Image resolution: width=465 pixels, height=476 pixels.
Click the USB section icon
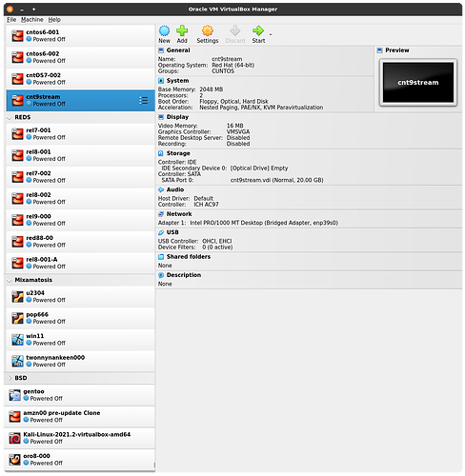pos(161,232)
